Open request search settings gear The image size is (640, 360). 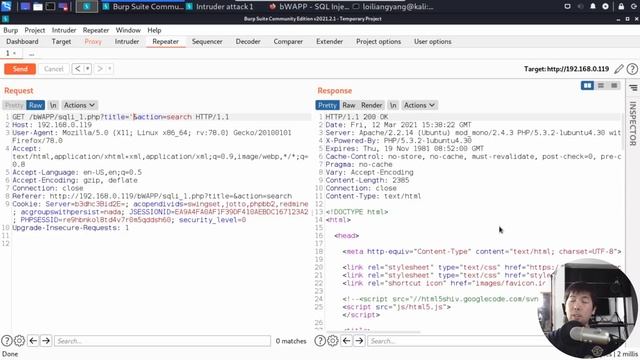(20, 340)
